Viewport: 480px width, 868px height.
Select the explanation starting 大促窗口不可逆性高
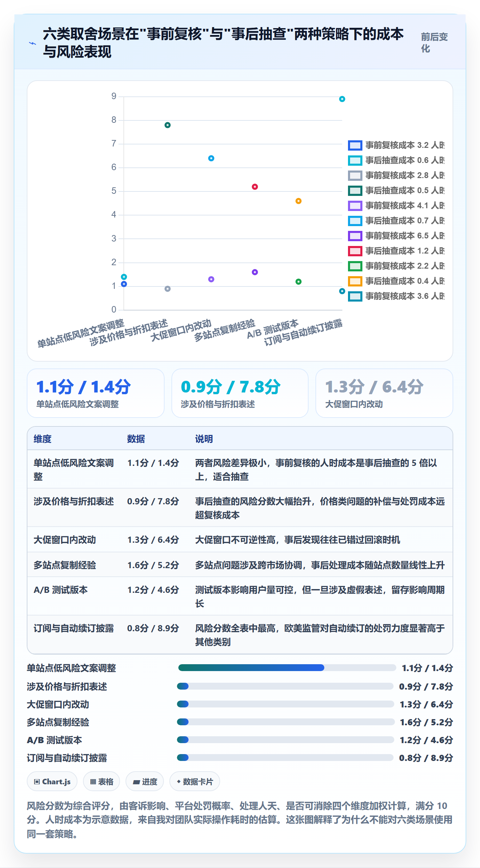(298, 540)
